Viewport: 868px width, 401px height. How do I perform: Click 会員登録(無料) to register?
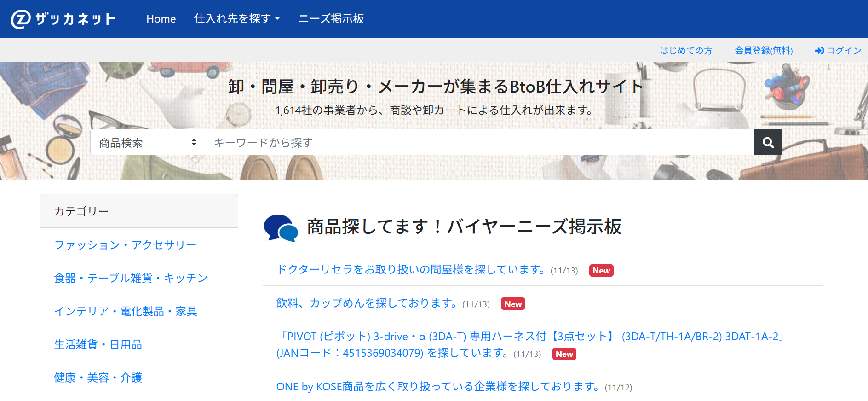coord(764,51)
